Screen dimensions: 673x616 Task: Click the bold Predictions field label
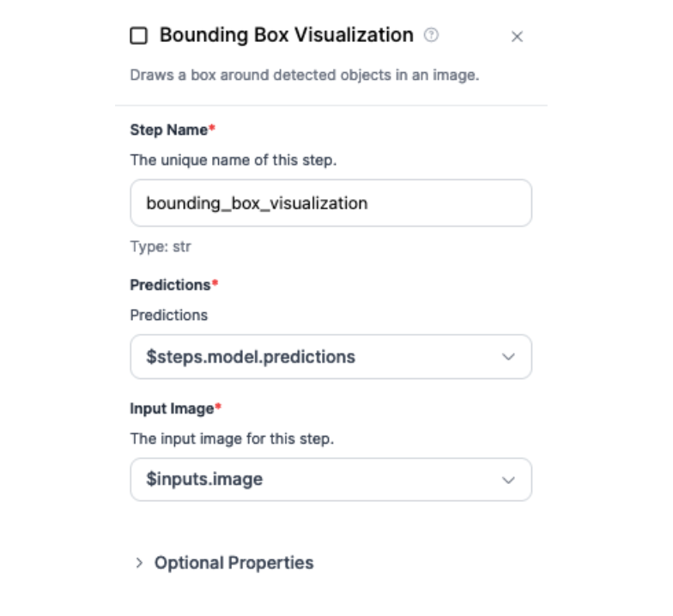click(x=170, y=284)
